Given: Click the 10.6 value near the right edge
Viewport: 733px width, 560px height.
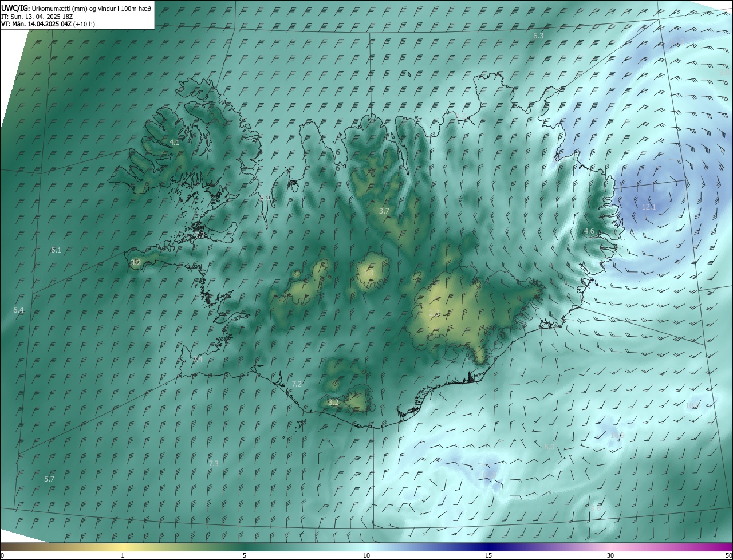Looking at the screenshot, I should (x=692, y=405).
